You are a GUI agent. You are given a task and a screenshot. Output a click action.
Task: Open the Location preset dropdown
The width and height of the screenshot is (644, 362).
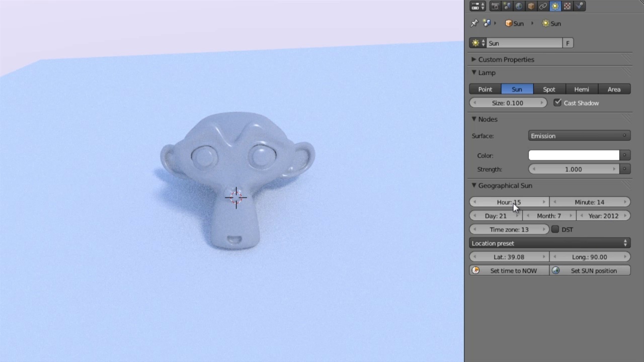(x=549, y=243)
